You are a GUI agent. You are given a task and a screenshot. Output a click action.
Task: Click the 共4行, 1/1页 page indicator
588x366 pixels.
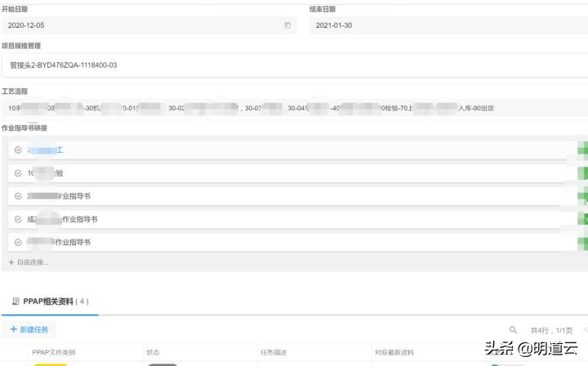551,330
